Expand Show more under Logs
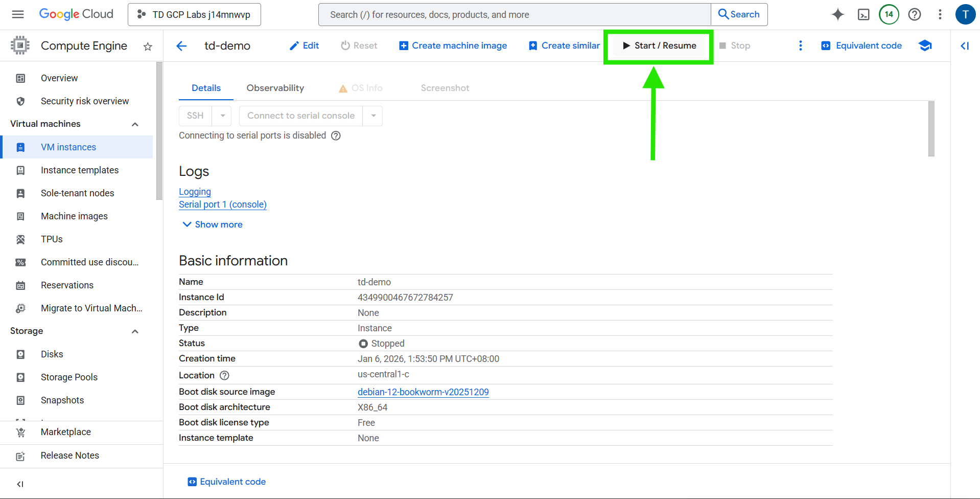The image size is (980, 499). pyautogui.click(x=213, y=224)
